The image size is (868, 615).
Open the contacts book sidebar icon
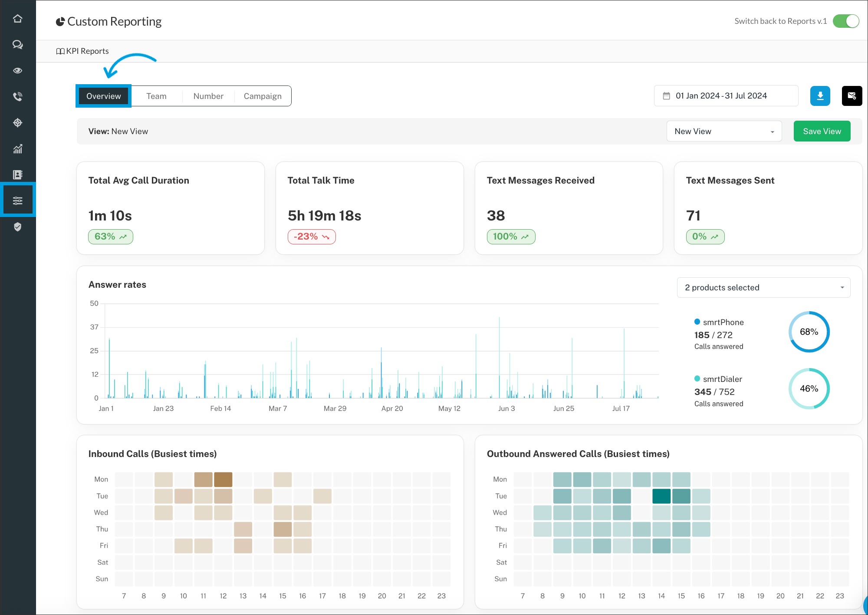pos(17,174)
